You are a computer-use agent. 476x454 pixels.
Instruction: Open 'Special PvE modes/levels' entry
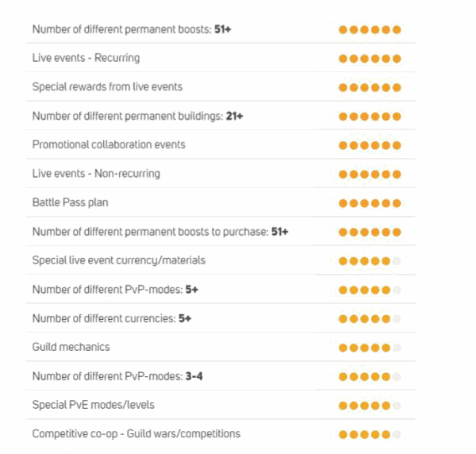[x=94, y=405]
